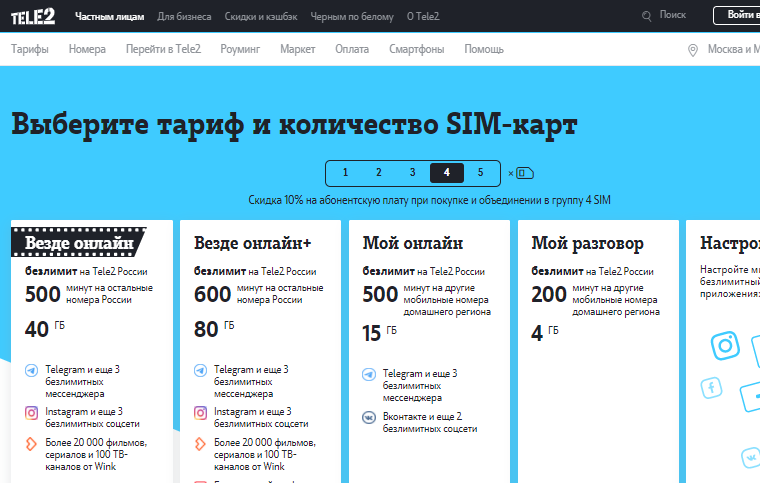Open the Частным лицам section
This screenshot has height=483, width=760.
pos(110,16)
